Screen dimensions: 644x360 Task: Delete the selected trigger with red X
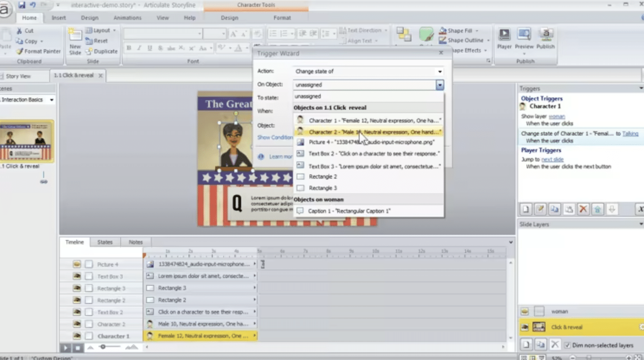pyautogui.click(x=583, y=209)
